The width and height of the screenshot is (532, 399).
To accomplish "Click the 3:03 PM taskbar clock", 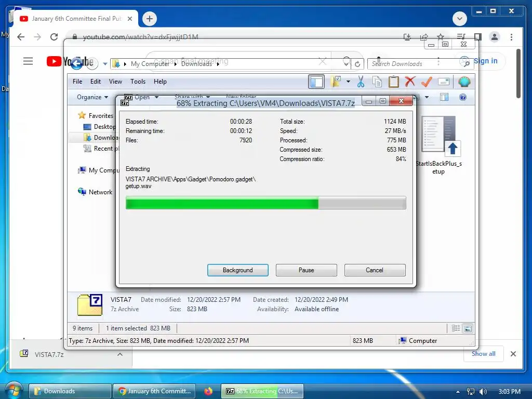I will tap(509, 392).
